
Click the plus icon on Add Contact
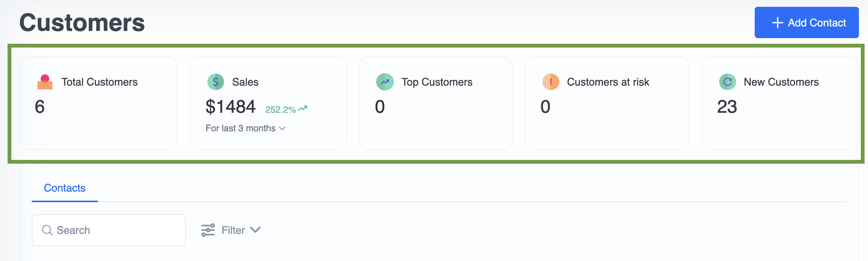click(777, 23)
